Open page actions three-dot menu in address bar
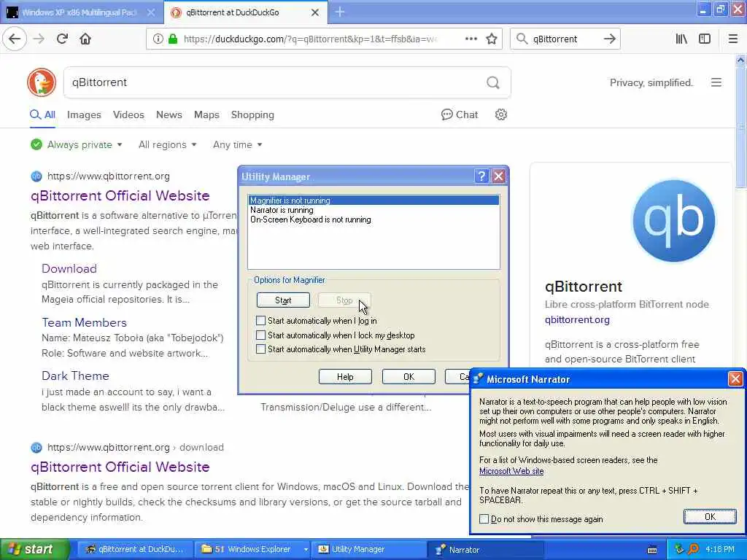Screen dimensions: 747x560 471,39
